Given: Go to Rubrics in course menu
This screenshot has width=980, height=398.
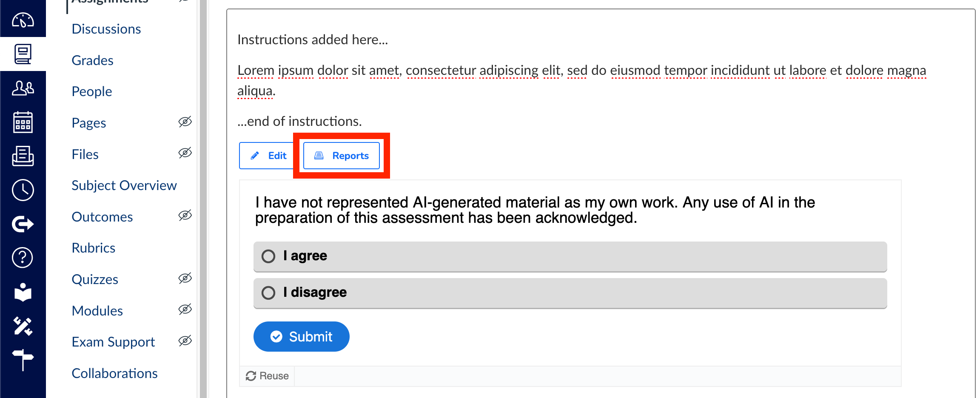Looking at the screenshot, I should coord(94,248).
